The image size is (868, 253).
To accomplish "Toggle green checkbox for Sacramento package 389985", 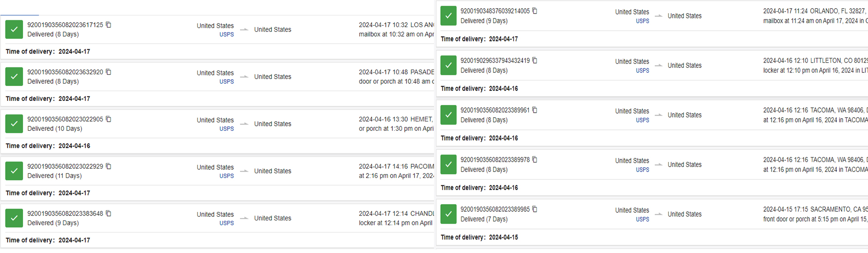I will [448, 214].
